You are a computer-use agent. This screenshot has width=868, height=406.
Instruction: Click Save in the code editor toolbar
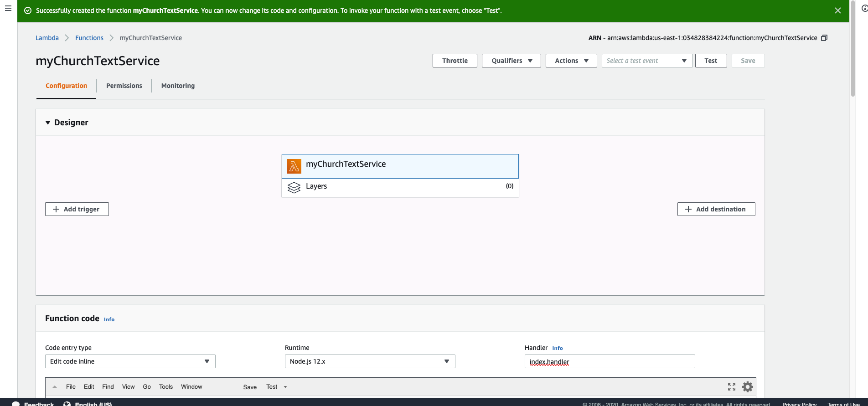pos(250,387)
